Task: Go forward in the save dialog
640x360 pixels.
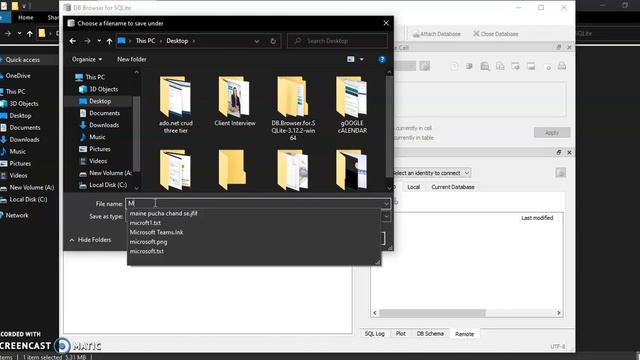Action: pyautogui.click(x=87, y=41)
